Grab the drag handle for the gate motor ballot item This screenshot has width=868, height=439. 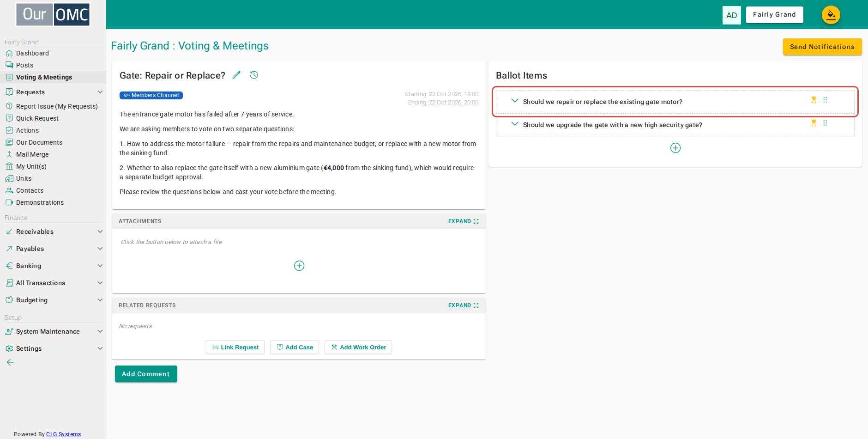click(x=825, y=100)
